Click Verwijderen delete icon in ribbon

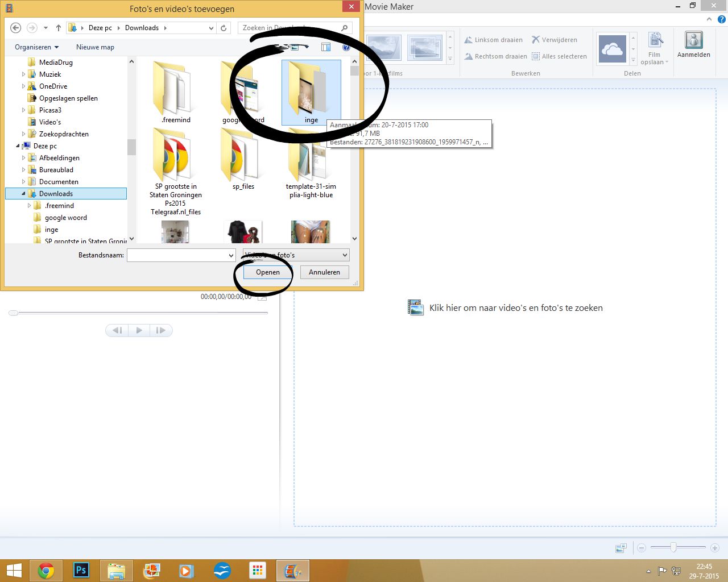536,40
